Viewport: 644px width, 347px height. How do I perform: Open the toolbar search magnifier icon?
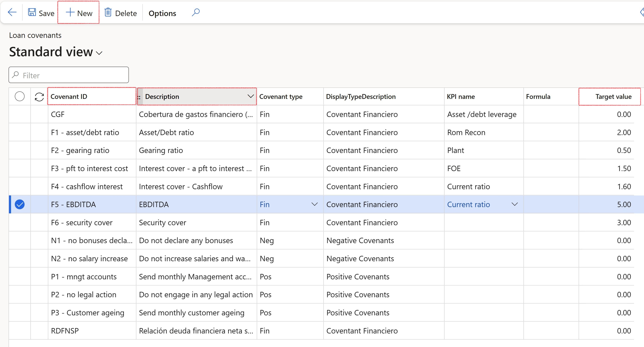pyautogui.click(x=196, y=12)
